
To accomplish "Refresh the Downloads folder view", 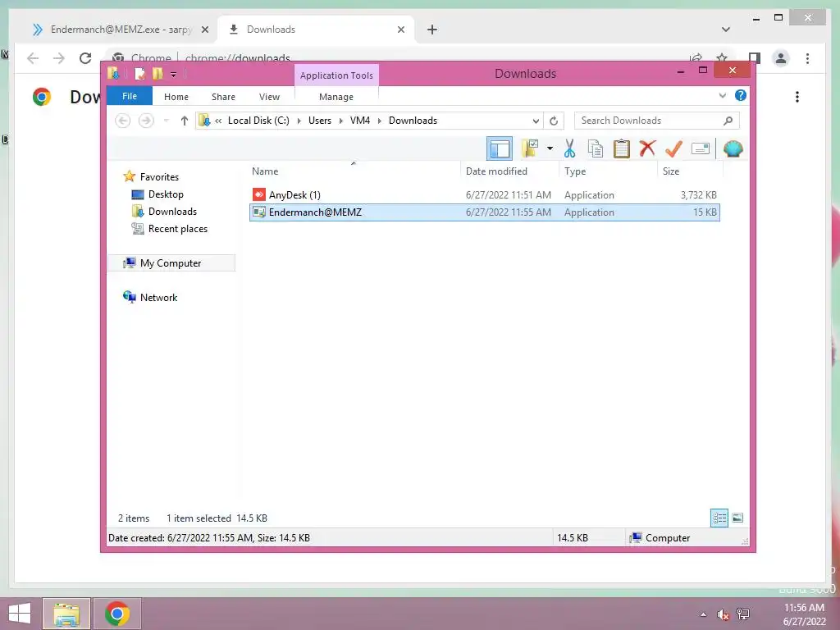I will pos(554,121).
